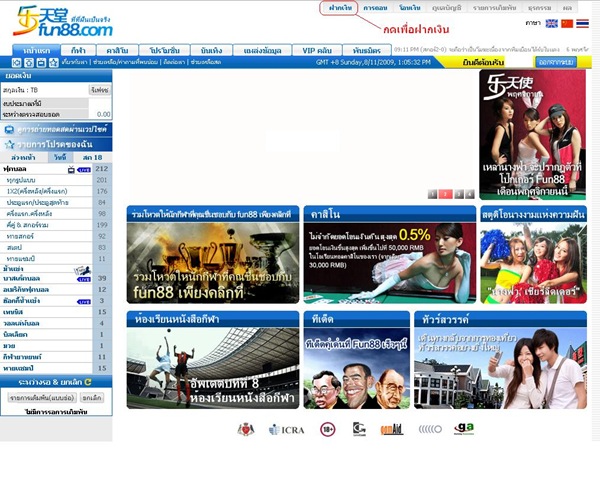This screenshot has height=480, width=600.
Task: Click the blue TV icon in live-broadcast header
Action: coord(9,130)
